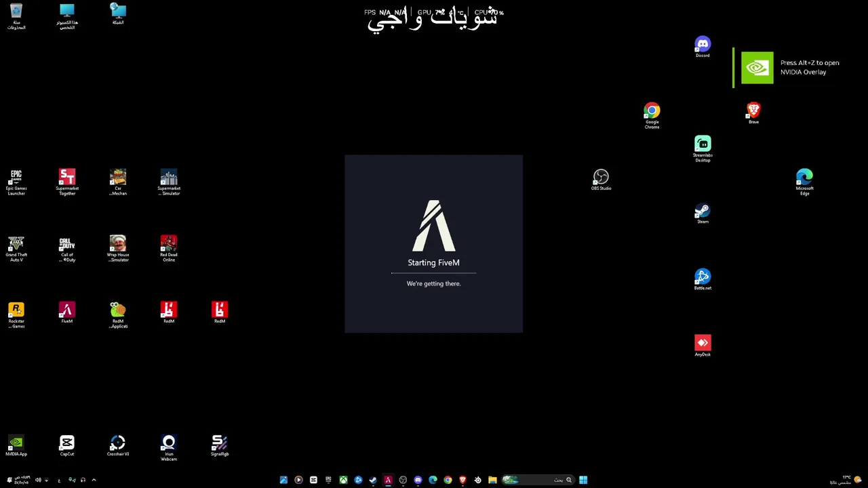Viewport: 868px width, 488px height.
Task: Select the Microsoft Edge desktop icon
Action: (804, 182)
